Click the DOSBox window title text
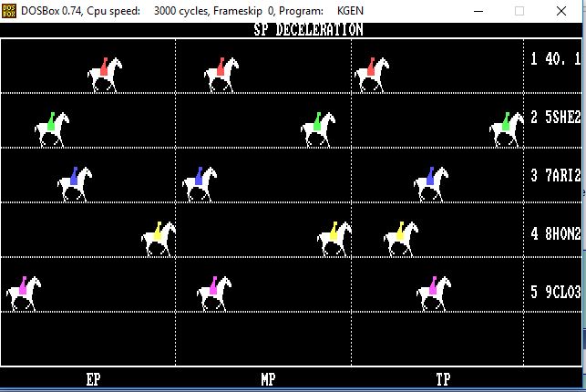Viewport: 586px width, 392px height. pyautogui.click(x=192, y=11)
